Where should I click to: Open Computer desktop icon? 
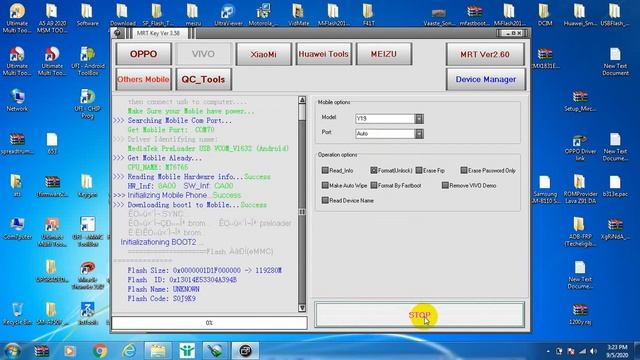click(x=17, y=228)
